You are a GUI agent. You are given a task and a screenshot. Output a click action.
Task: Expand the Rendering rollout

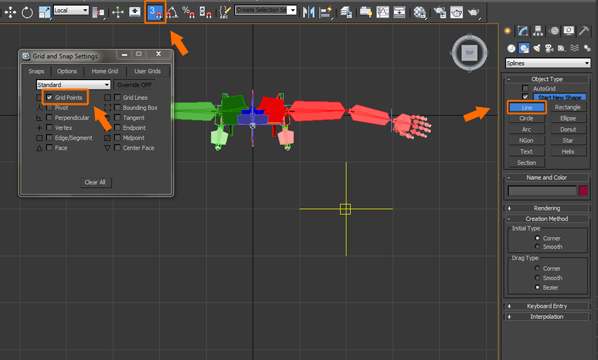point(547,208)
